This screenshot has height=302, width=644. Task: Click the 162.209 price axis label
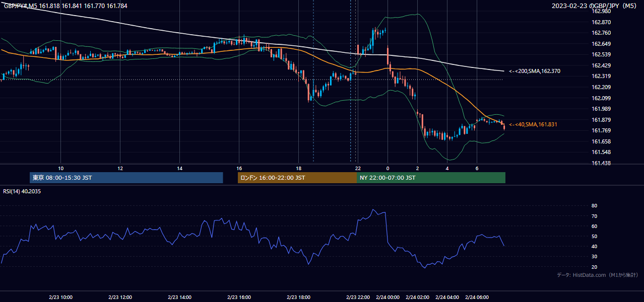click(601, 87)
